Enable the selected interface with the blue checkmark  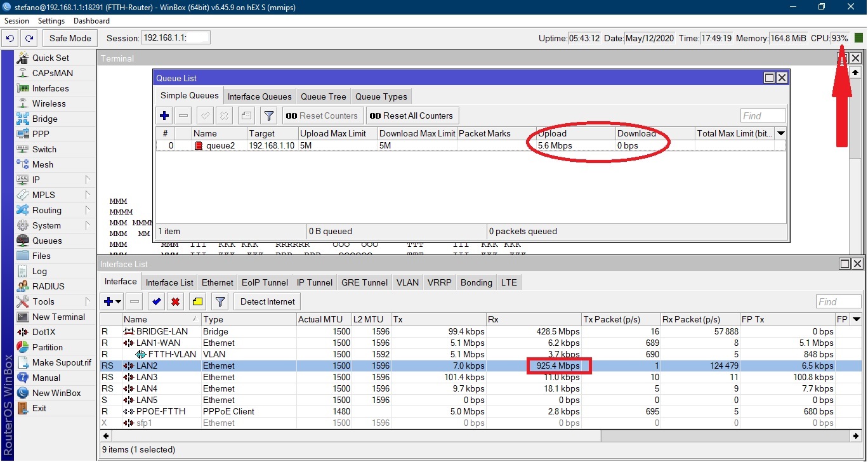point(156,301)
